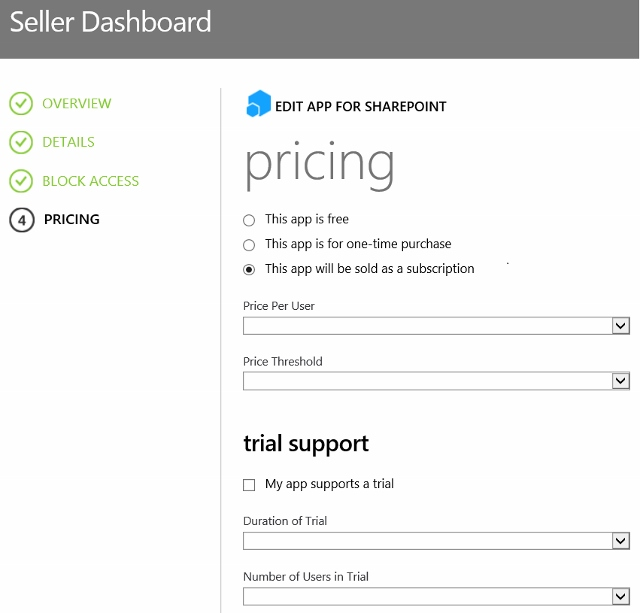Go to the OVERVIEW step
The image size is (640, 613).
77,104
